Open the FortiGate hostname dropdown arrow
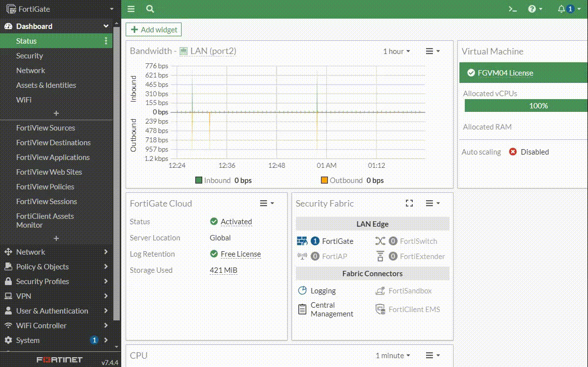 pos(111,9)
